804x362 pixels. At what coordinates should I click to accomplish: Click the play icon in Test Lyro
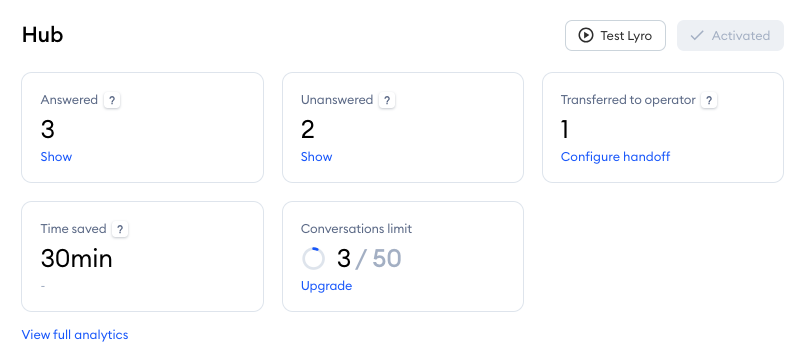click(585, 35)
